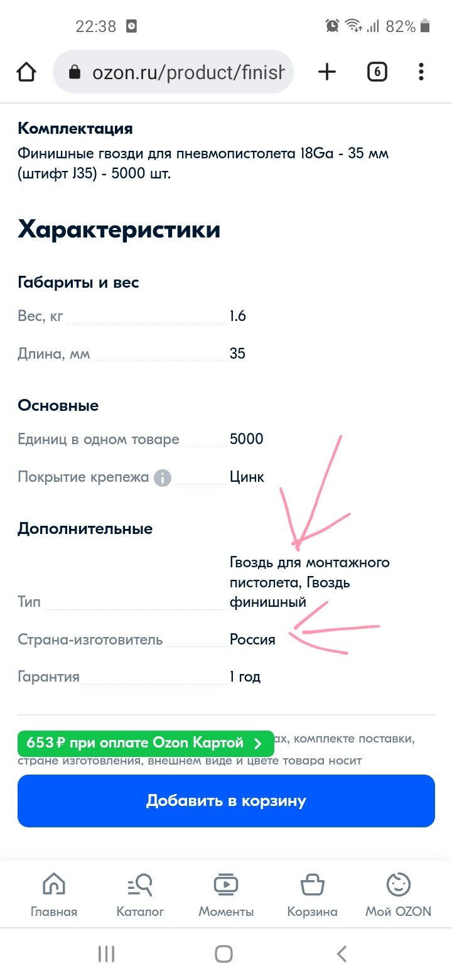Expand the Ozon Карта chevron arrow
The image size is (452, 980).
pos(257,744)
